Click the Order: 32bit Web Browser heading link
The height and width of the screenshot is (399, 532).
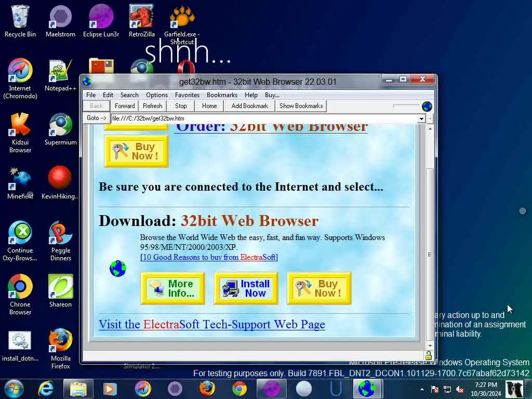click(271, 128)
